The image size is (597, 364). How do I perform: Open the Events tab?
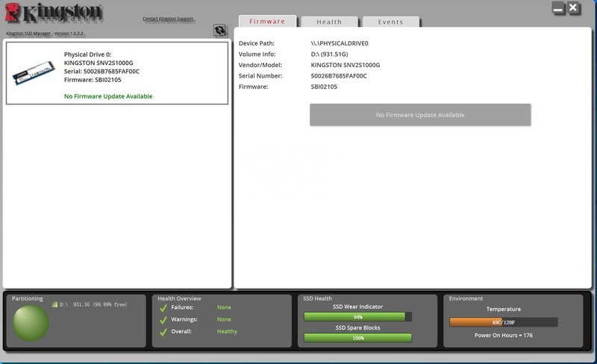[x=390, y=22]
